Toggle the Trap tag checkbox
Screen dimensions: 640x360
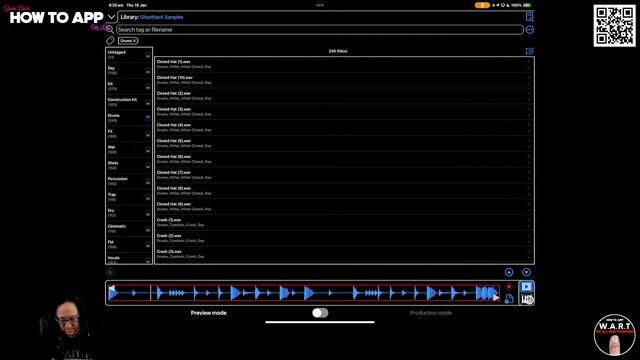click(x=148, y=197)
